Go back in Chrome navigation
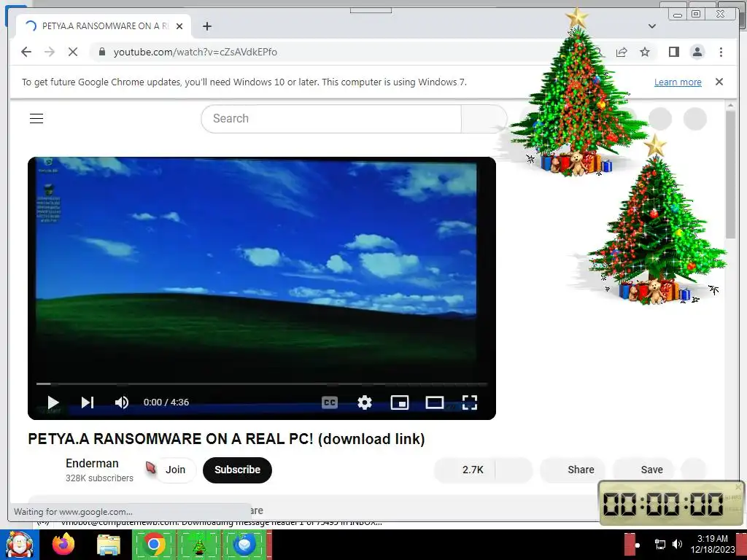Image resolution: width=747 pixels, height=560 pixels. [x=26, y=52]
